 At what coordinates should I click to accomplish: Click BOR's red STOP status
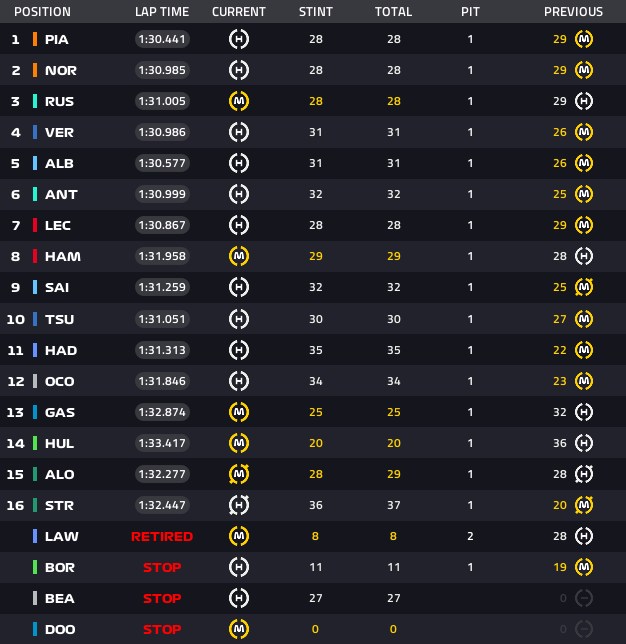(162, 567)
